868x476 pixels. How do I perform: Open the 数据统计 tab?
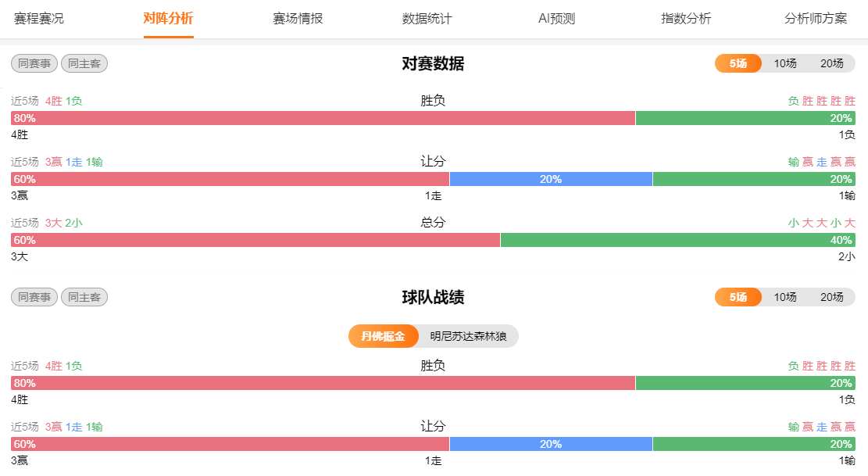[x=427, y=19]
